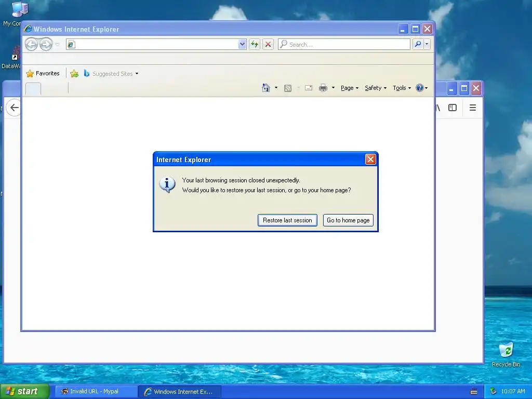Open the Tools menu
532x399 pixels.
(402, 88)
